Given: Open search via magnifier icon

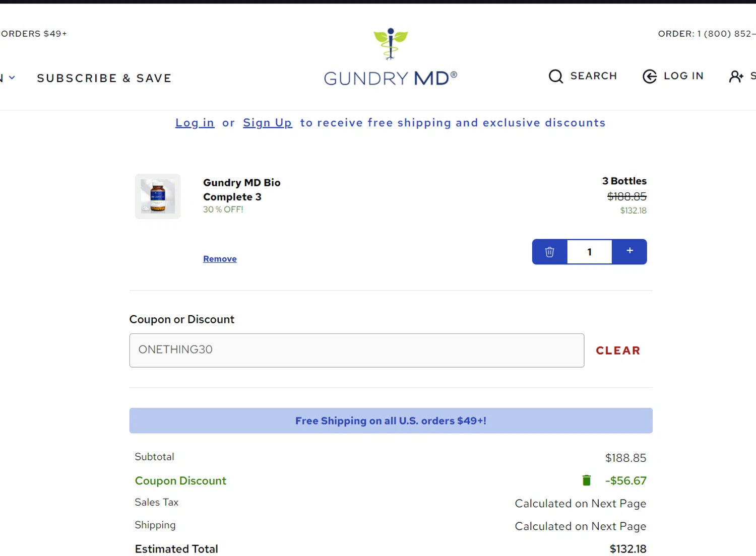Looking at the screenshot, I should (x=556, y=76).
